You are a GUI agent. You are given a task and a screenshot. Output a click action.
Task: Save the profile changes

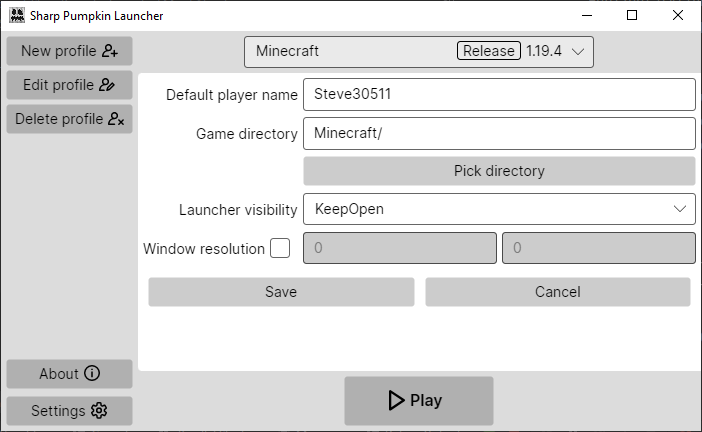point(281,292)
